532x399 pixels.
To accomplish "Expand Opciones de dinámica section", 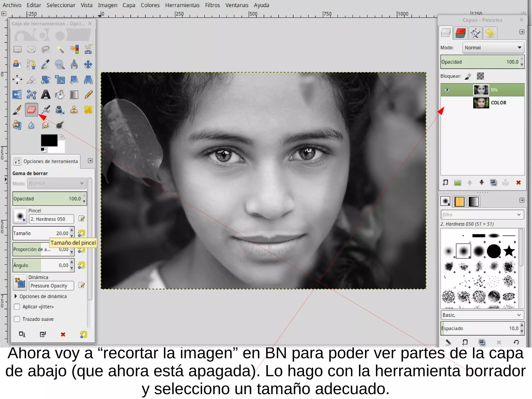I will pos(16,296).
